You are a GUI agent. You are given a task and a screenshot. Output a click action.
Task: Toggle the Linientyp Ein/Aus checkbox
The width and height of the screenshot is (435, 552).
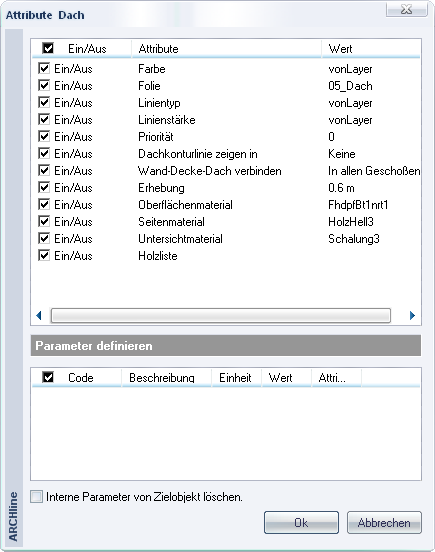pyautogui.click(x=44, y=102)
